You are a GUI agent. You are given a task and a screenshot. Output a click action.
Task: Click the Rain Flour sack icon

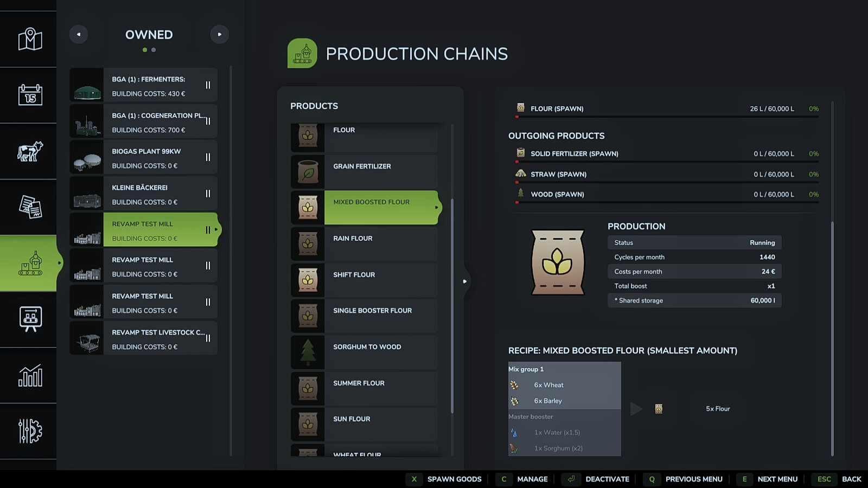[x=308, y=244]
